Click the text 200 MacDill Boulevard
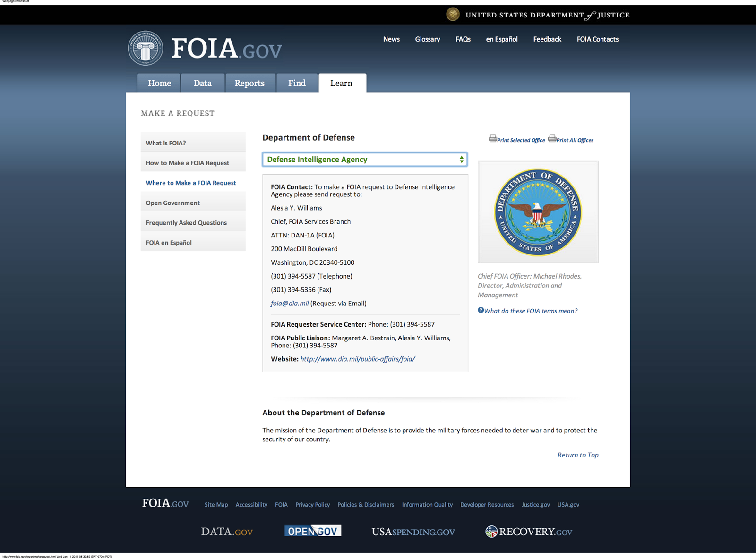 pyautogui.click(x=304, y=249)
